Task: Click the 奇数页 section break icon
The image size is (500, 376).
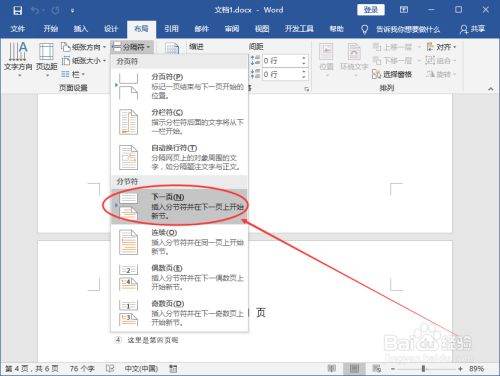Action: pyautogui.click(x=128, y=313)
